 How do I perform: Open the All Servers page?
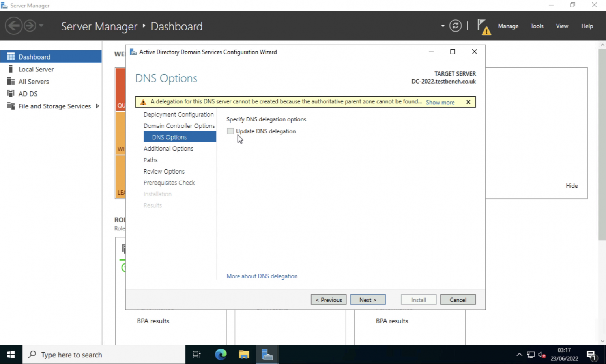click(34, 81)
